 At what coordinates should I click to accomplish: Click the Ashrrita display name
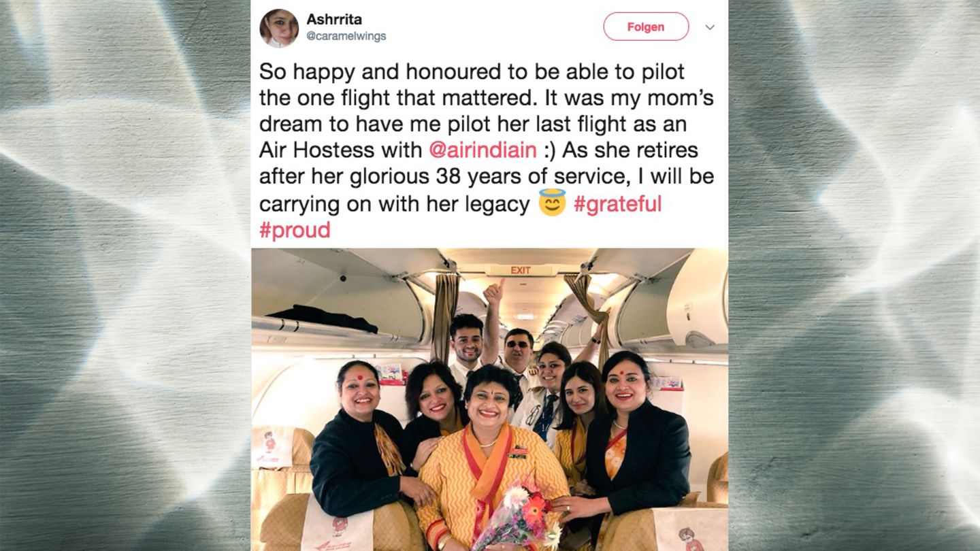[334, 19]
